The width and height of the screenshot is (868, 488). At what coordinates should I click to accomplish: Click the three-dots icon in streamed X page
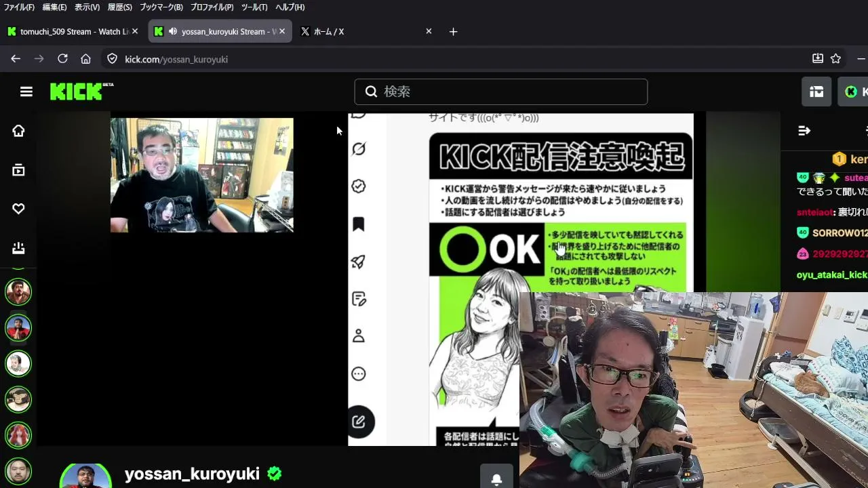click(359, 373)
